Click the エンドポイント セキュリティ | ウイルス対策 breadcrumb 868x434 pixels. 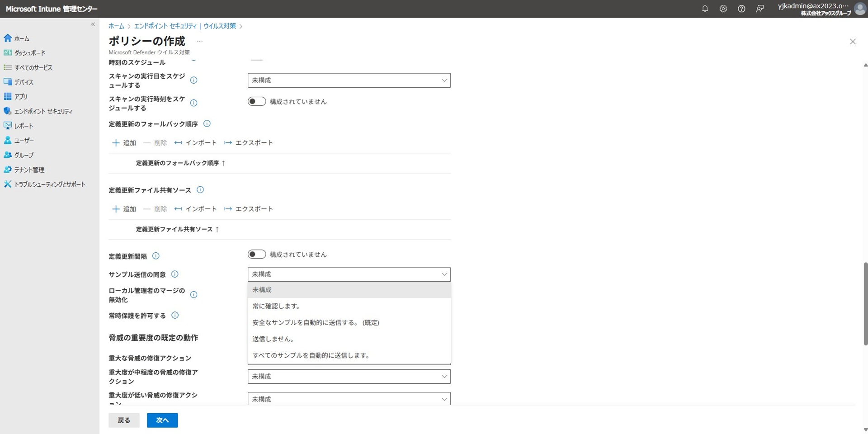[185, 26]
